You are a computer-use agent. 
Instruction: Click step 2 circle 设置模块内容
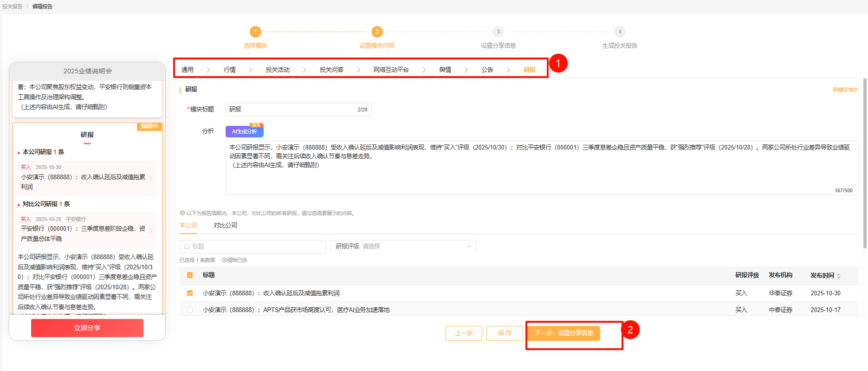tap(377, 32)
